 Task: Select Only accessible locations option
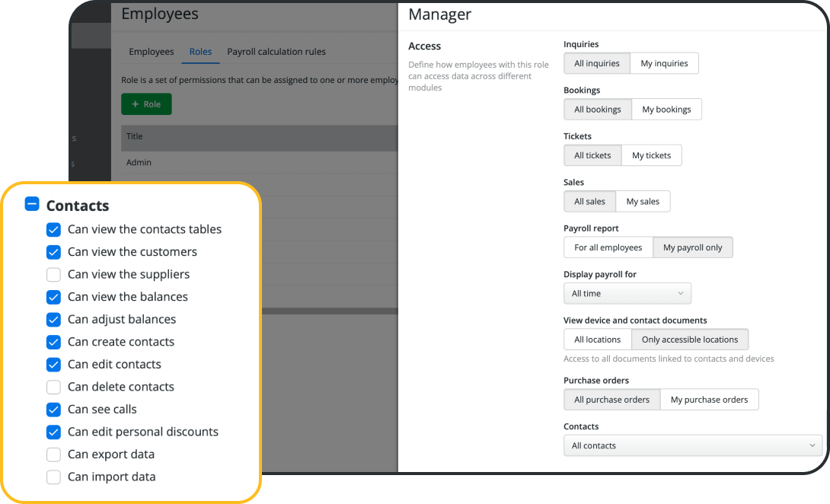690,340
